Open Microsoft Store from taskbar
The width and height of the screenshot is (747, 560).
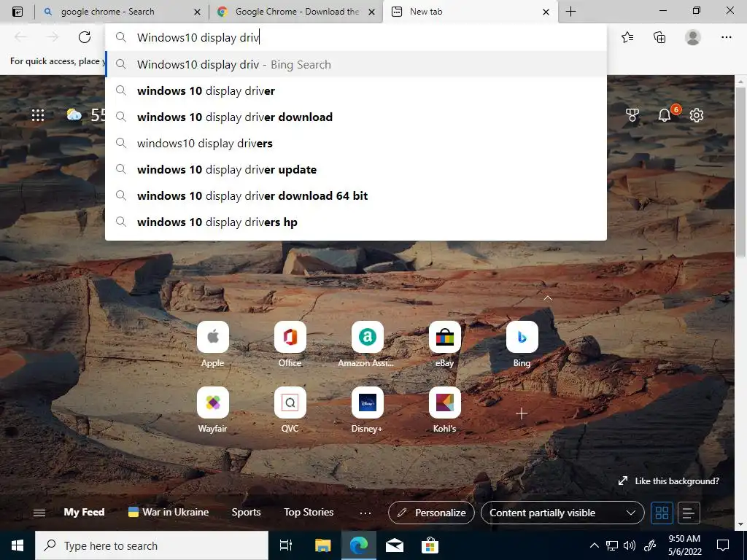(430, 545)
